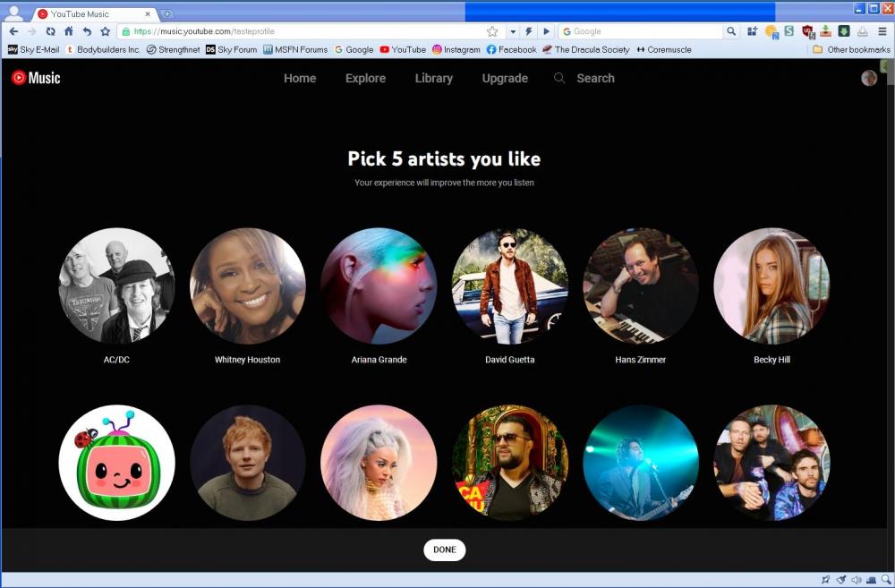
Task: Click the paintbrush icon in status bar
Action: tap(840, 580)
